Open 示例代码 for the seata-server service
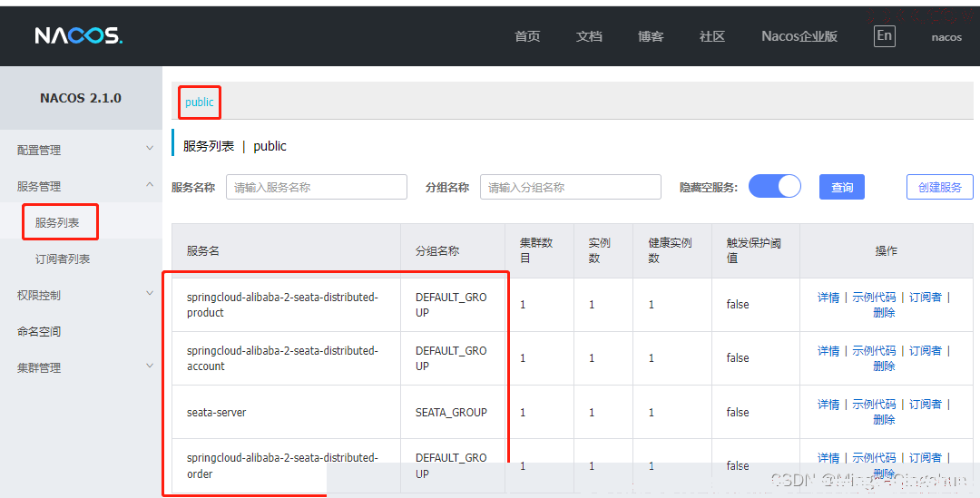Viewport: 980px width, 498px height. click(x=874, y=405)
